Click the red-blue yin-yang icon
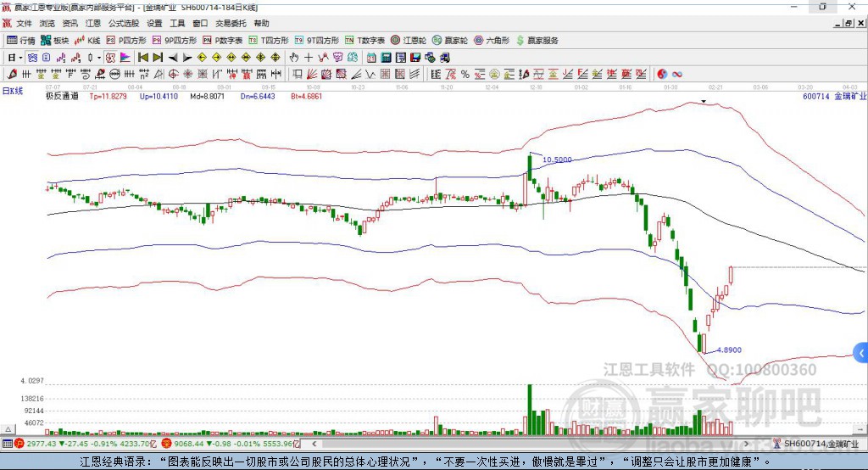Screen dimensions: 868x470 click(662, 75)
